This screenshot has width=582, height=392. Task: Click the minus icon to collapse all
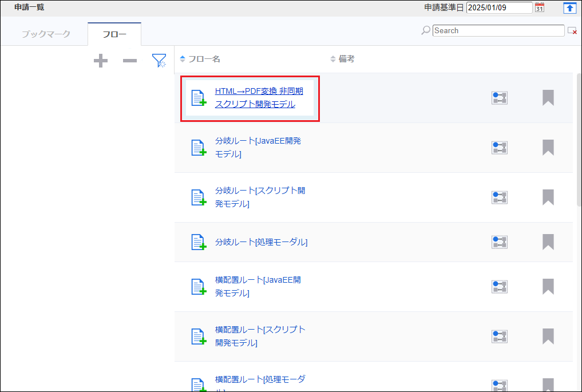[130, 61]
